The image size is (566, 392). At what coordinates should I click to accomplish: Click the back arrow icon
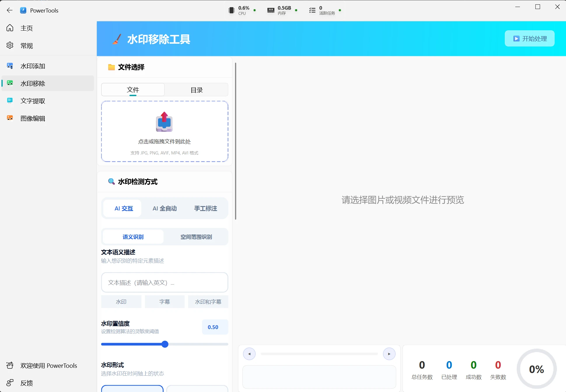10,10
